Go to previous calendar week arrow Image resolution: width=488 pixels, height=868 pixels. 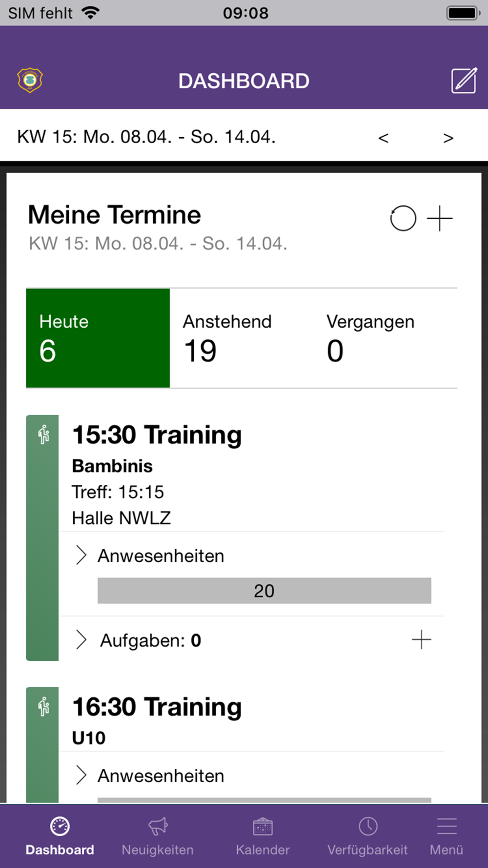[x=384, y=138]
